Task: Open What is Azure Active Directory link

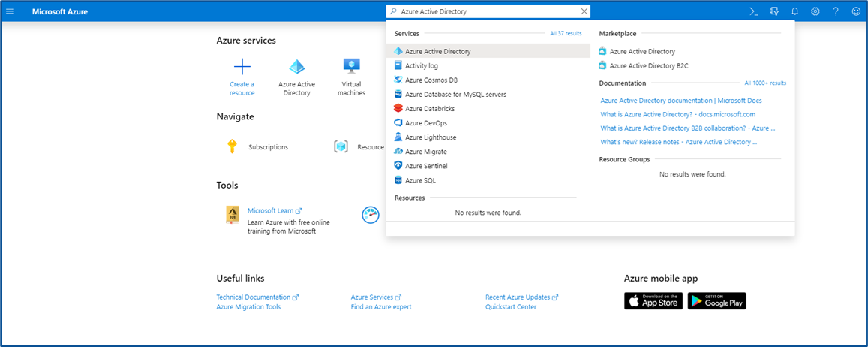Action: coord(678,114)
